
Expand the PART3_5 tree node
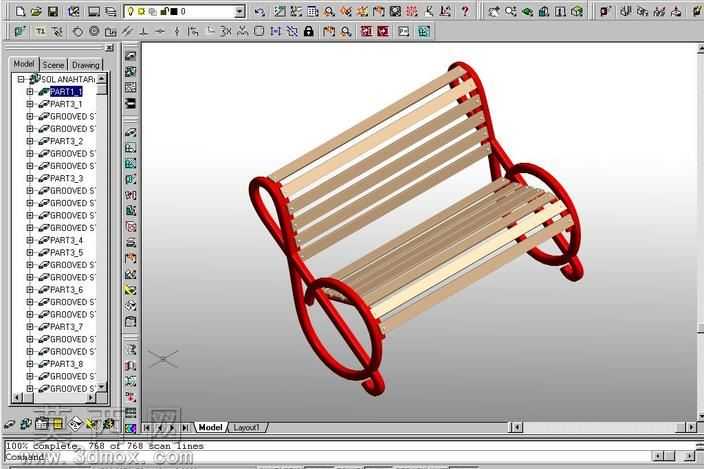[x=30, y=253]
